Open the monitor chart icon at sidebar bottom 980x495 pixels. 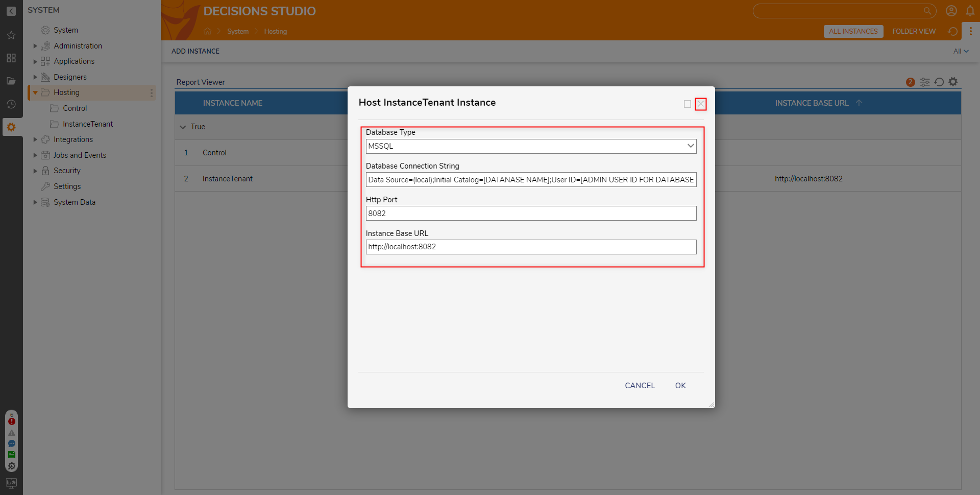(11, 483)
